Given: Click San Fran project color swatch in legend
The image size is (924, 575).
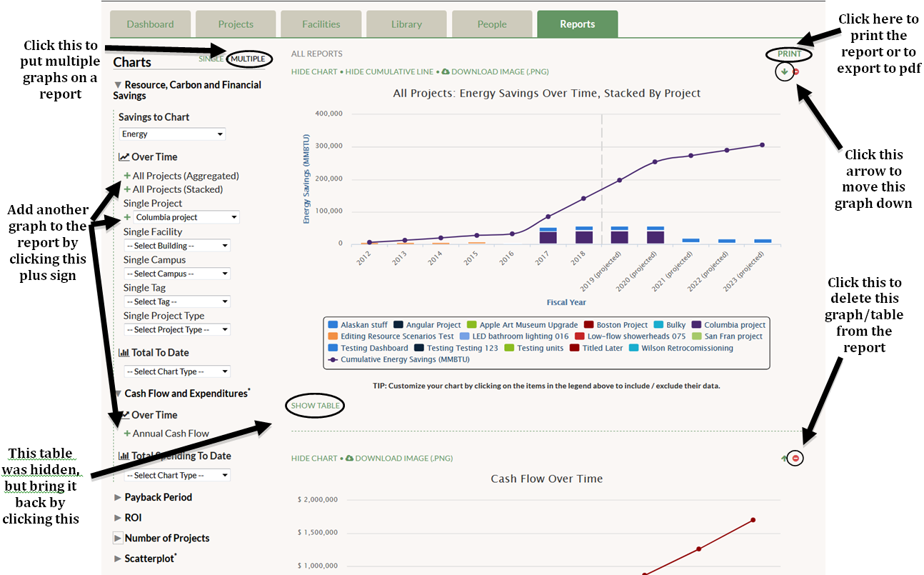Looking at the screenshot, I should [x=696, y=336].
